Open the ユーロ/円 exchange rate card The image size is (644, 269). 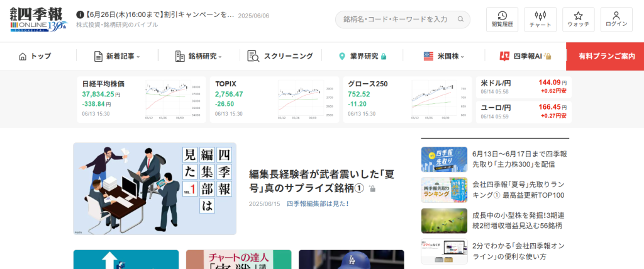(523, 112)
